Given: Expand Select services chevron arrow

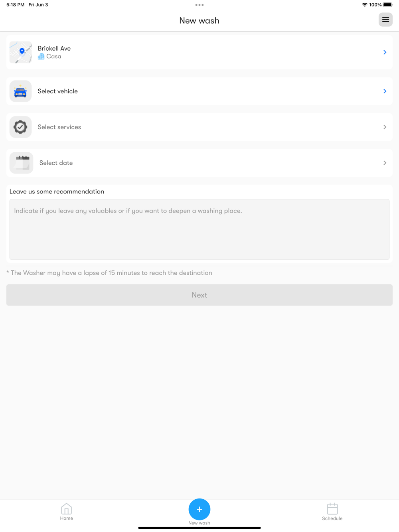Looking at the screenshot, I should (385, 127).
